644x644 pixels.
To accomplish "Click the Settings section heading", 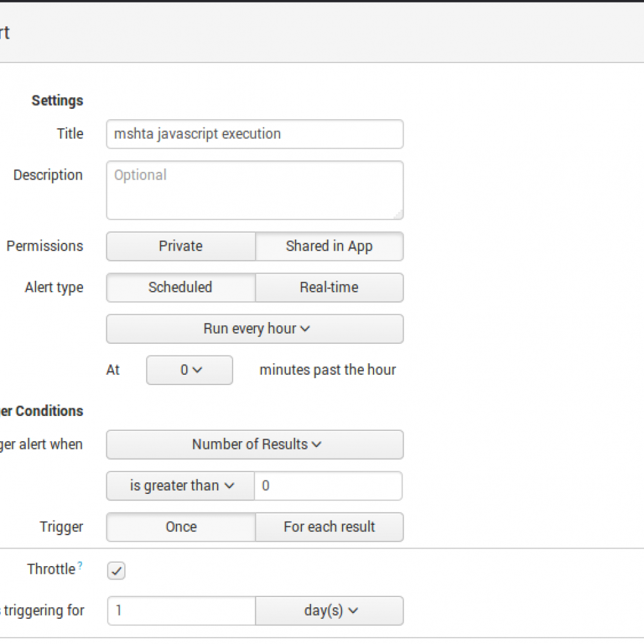I will (57, 101).
